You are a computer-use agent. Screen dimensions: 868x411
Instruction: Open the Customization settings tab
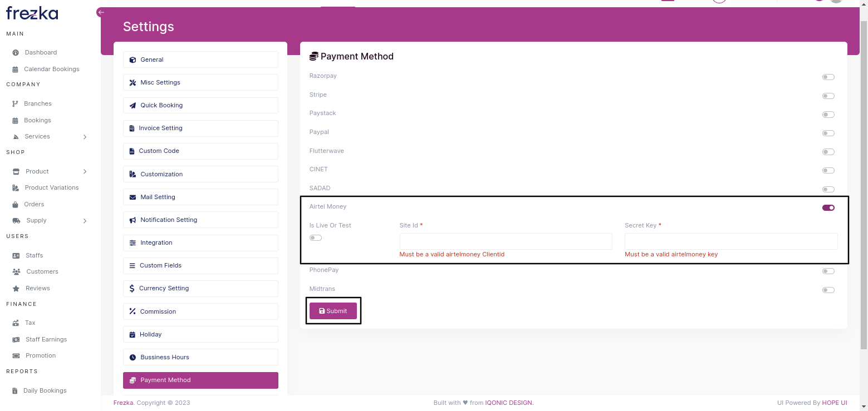pos(200,174)
